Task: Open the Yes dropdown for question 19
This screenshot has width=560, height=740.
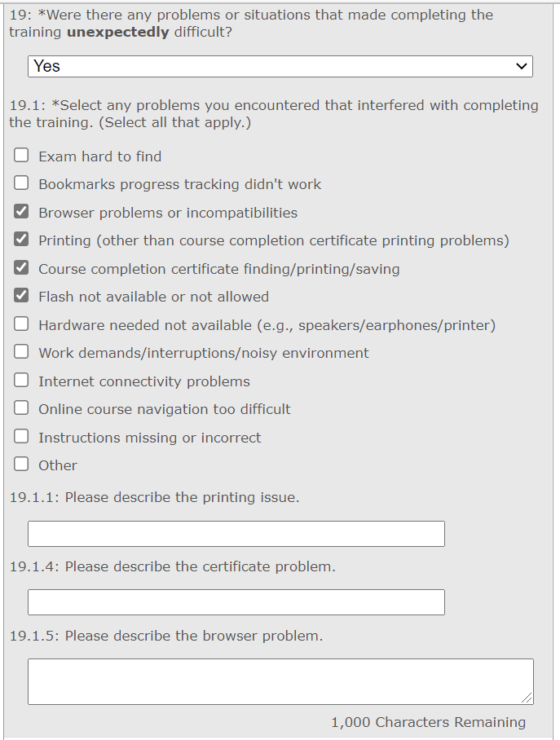Action: pyautogui.click(x=280, y=66)
